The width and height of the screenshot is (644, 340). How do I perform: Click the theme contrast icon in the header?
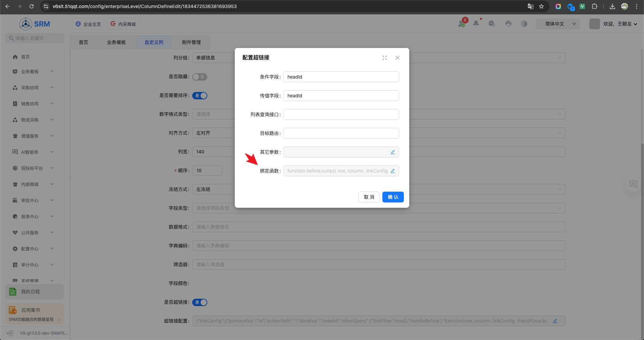(524, 24)
